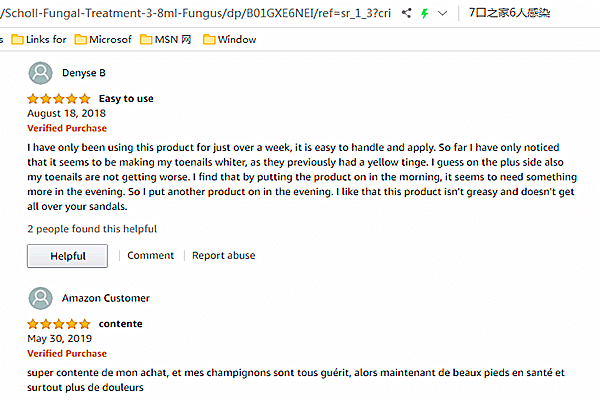Click the URL address bar field
The height and width of the screenshot is (400, 600).
point(200,14)
